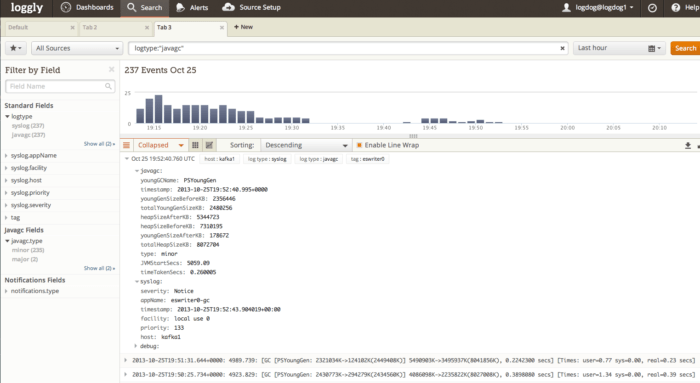Collapse the syslog section of event
Viewport: 700px width, 383px height.
(137, 282)
